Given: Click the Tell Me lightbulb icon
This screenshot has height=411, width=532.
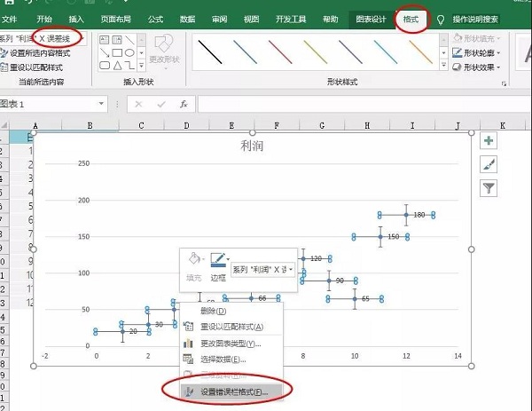Looking at the screenshot, I should coord(440,20).
